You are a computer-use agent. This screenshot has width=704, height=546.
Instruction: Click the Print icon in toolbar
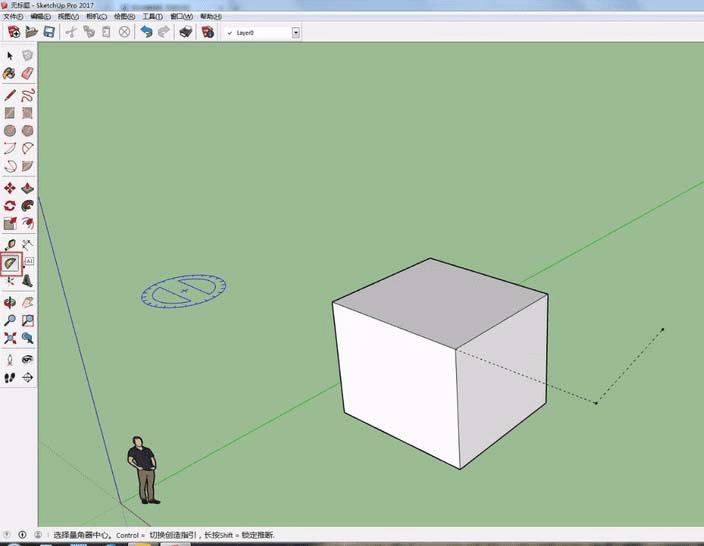(185, 32)
